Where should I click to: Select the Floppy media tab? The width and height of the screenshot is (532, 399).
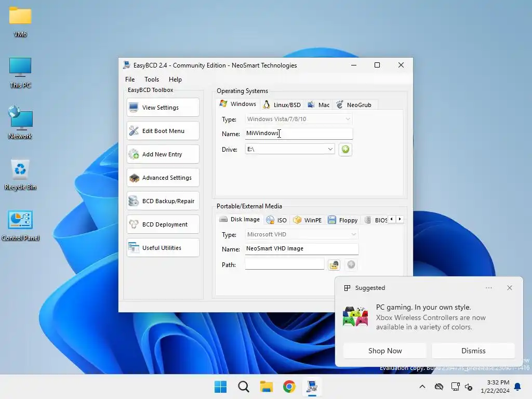coord(343,220)
